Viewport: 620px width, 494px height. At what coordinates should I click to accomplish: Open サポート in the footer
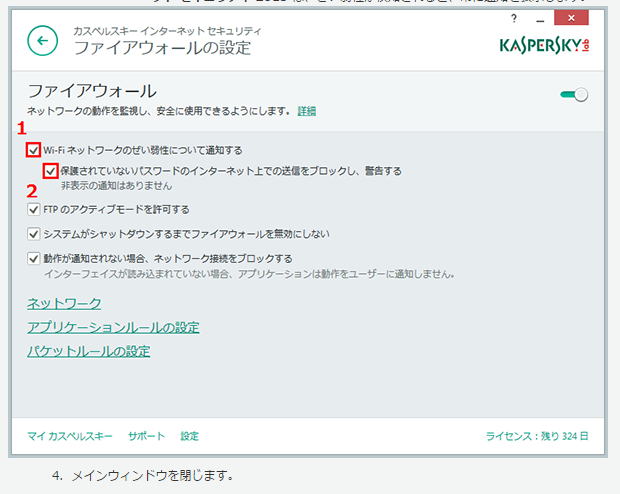pyautogui.click(x=146, y=436)
